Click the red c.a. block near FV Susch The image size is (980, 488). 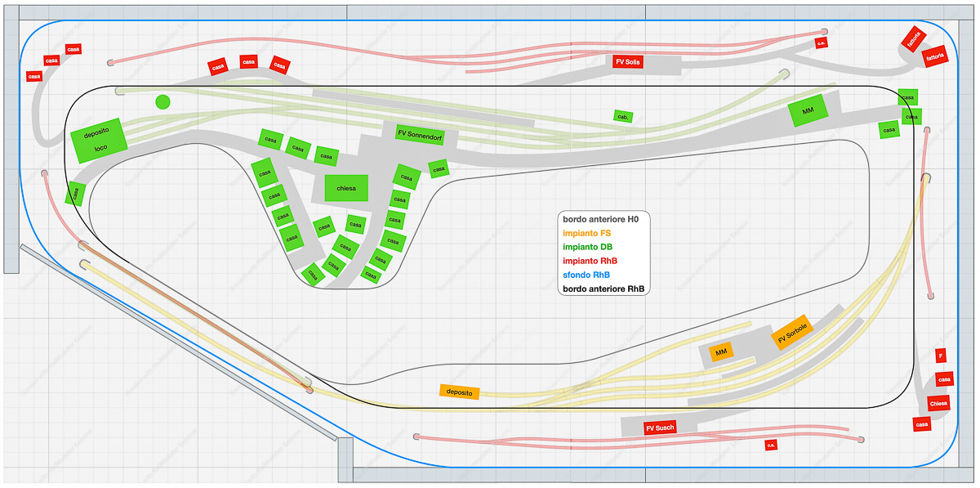point(770,445)
